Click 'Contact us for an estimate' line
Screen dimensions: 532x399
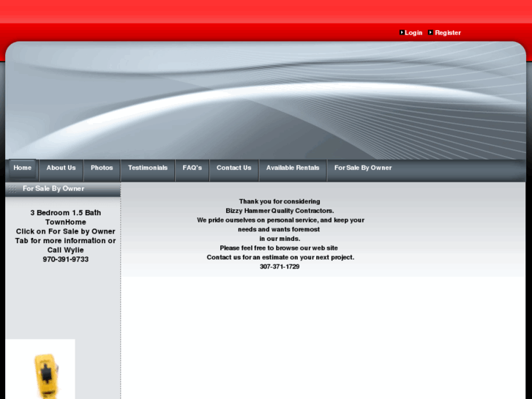pyautogui.click(x=280, y=258)
